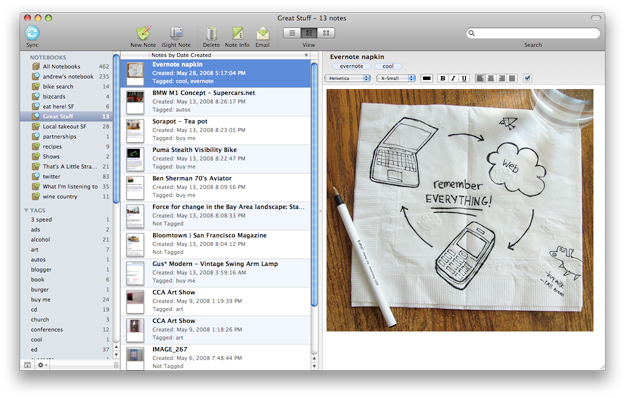
Task: Open Note Info from the toolbar
Action: tap(238, 34)
